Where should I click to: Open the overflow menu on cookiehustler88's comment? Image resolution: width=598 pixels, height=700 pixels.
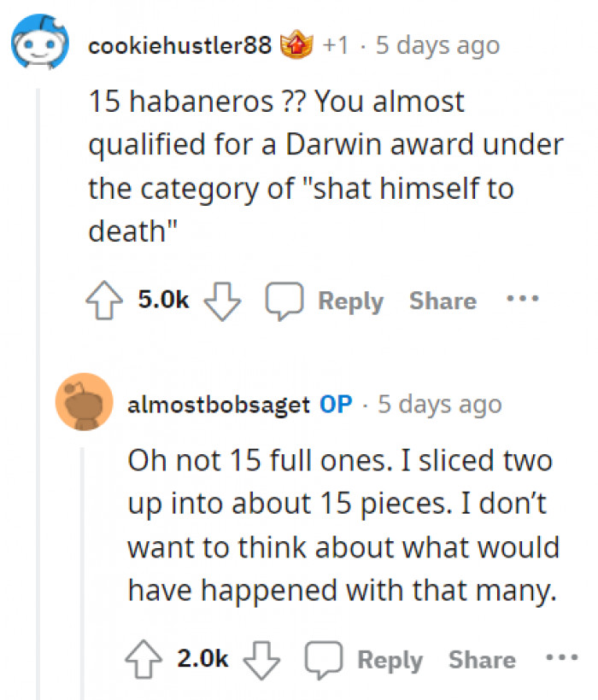(x=523, y=298)
